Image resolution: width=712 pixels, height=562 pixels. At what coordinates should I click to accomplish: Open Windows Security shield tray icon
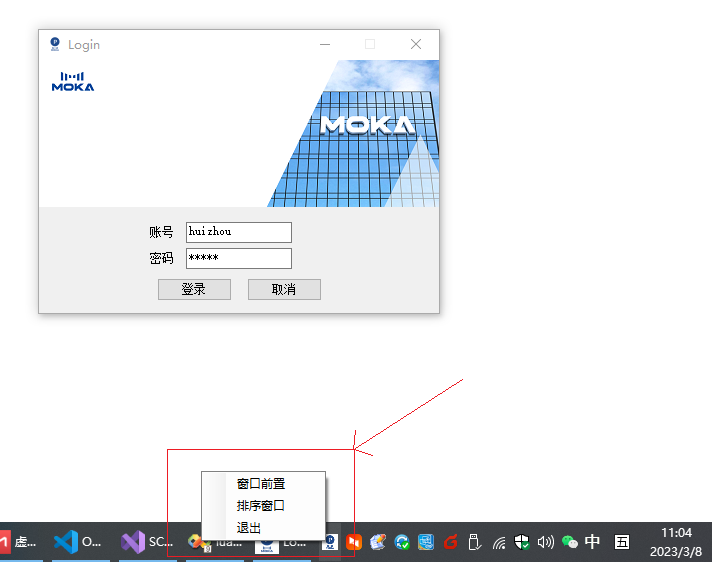click(x=522, y=542)
